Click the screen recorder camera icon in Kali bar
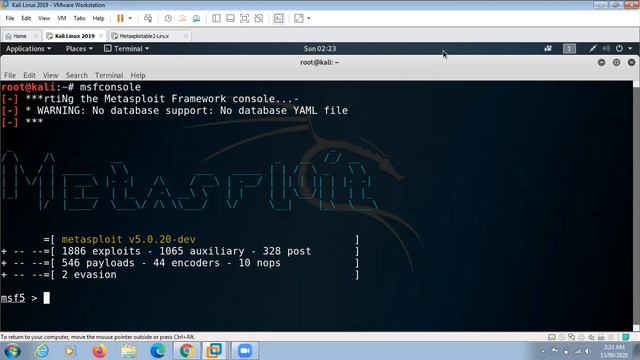 point(548,49)
